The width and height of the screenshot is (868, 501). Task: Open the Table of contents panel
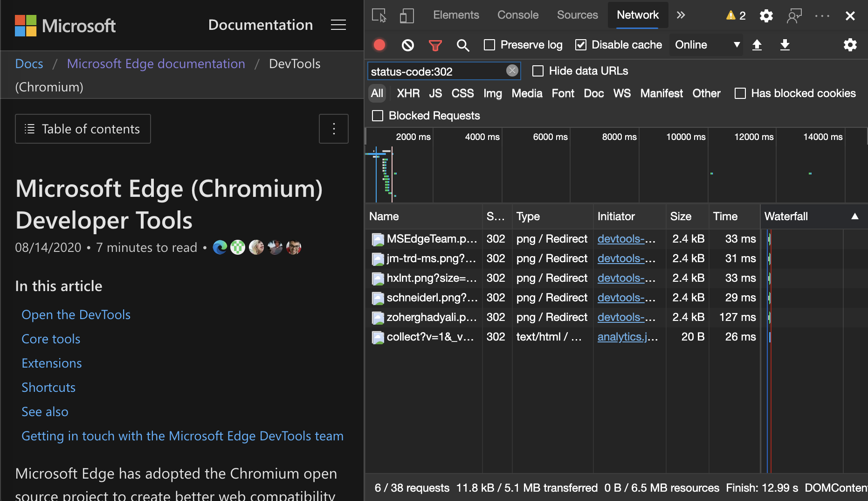pos(83,129)
